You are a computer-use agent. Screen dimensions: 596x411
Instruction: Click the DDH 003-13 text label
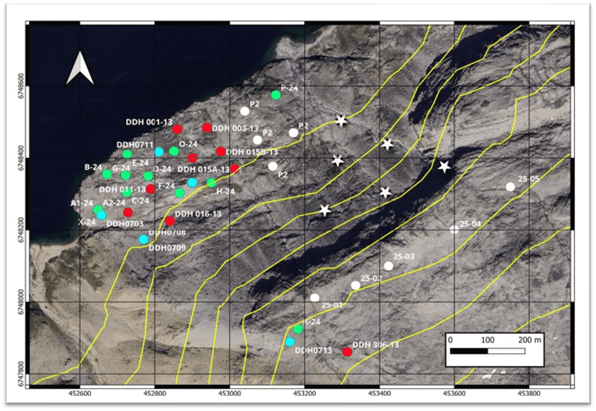(x=235, y=129)
